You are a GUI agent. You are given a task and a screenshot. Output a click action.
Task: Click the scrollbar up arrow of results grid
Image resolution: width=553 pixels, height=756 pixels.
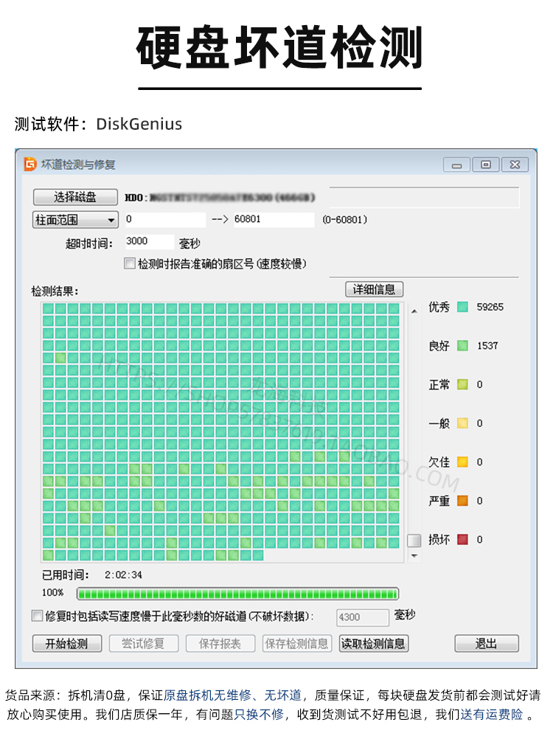(414, 311)
